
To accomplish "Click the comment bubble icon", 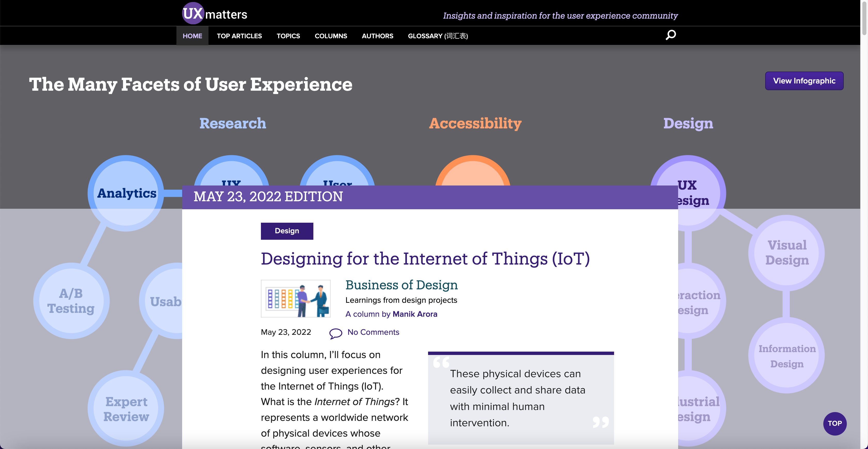I will pos(335,333).
